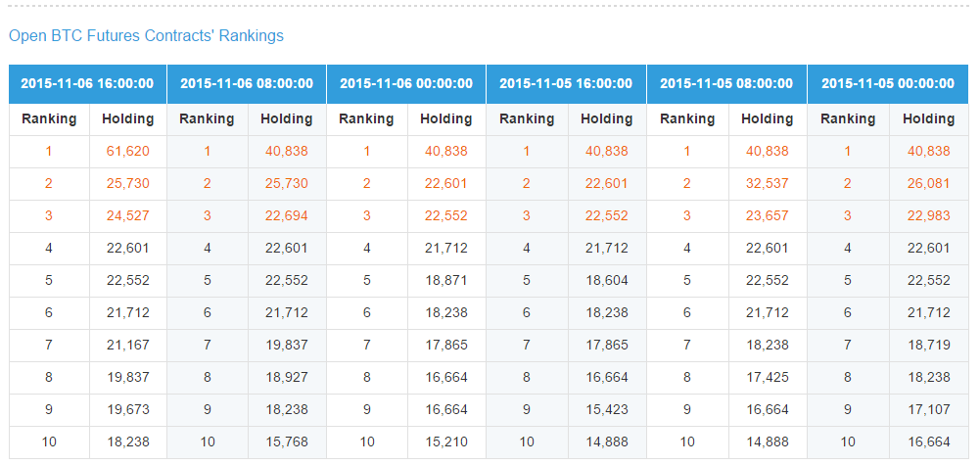
Task: Click Ranking subheader under 2015-11-06 00:00:00
Action: (x=367, y=118)
